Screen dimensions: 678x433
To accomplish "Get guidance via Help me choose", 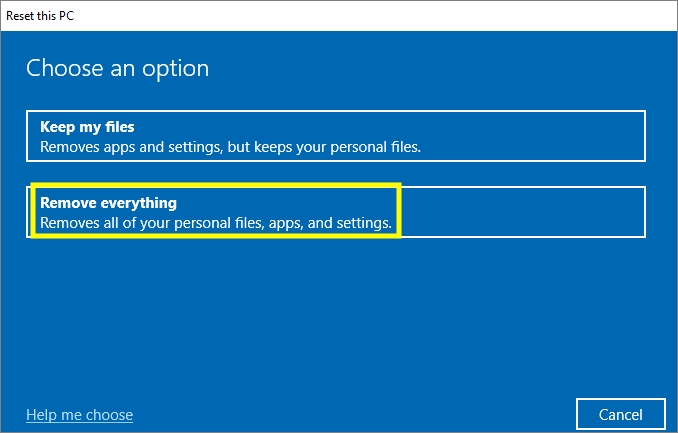I will (79, 414).
